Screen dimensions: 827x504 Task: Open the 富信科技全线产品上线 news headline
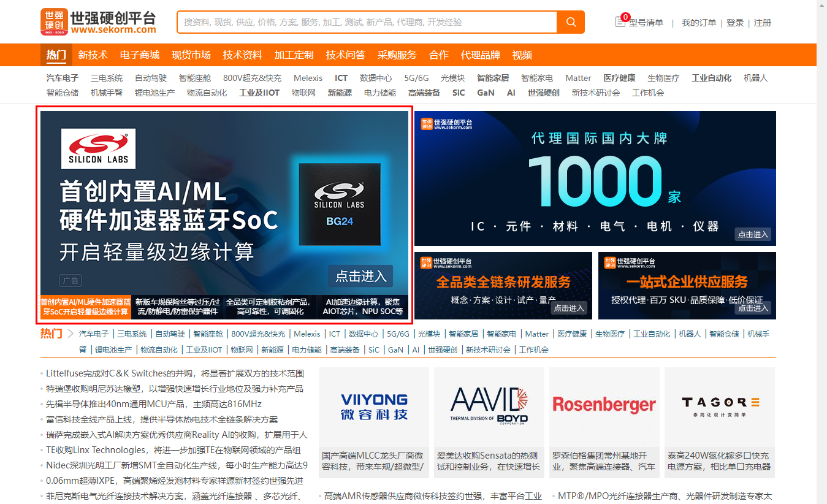(x=162, y=419)
